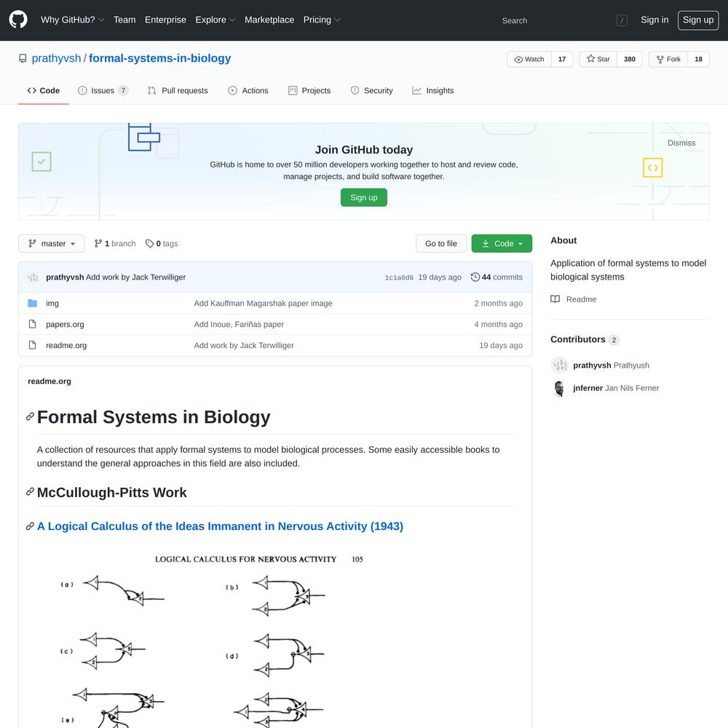Watch this repository

(x=529, y=59)
